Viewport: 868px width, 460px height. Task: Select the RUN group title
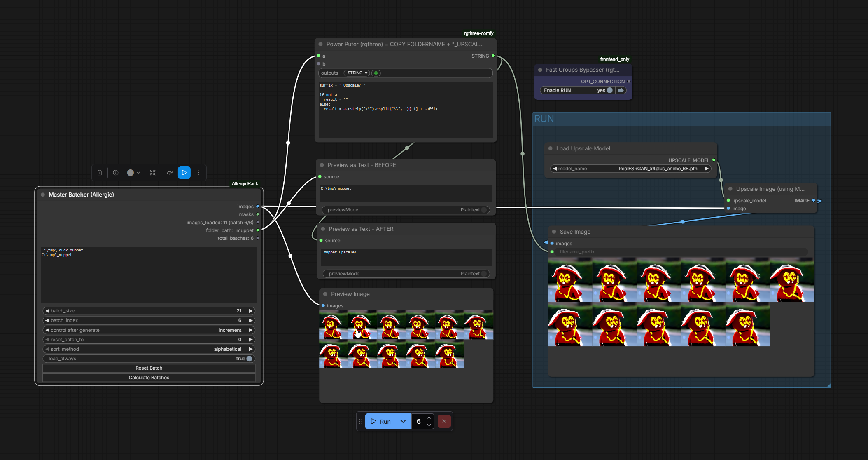(544, 119)
